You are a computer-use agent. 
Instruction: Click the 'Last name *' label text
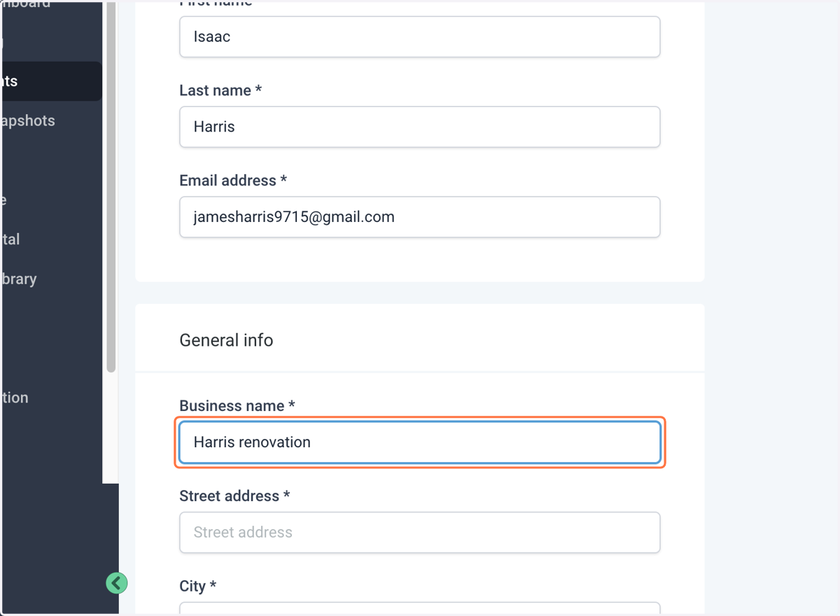pos(220,90)
